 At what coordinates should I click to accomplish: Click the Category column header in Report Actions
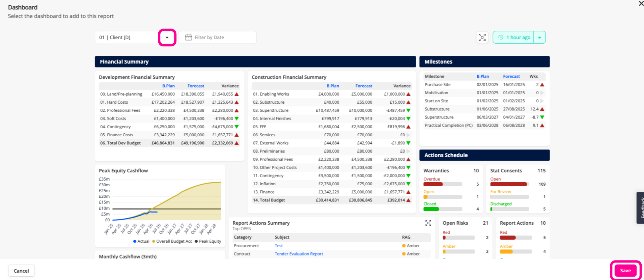pyautogui.click(x=243, y=237)
